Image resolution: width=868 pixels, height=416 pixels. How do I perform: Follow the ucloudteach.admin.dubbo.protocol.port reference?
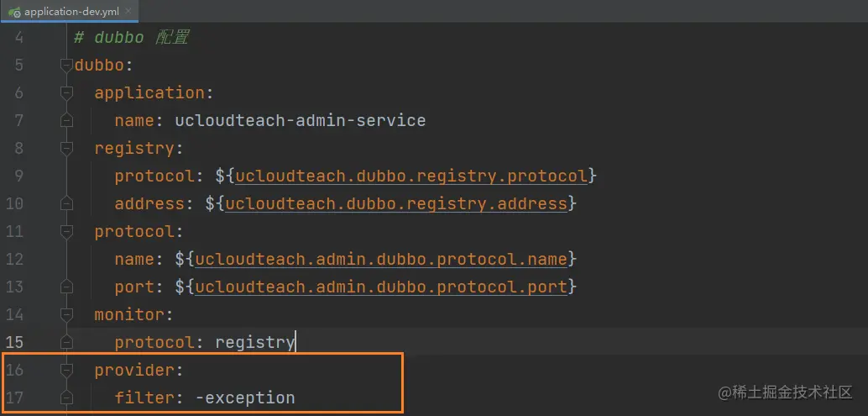381,287
